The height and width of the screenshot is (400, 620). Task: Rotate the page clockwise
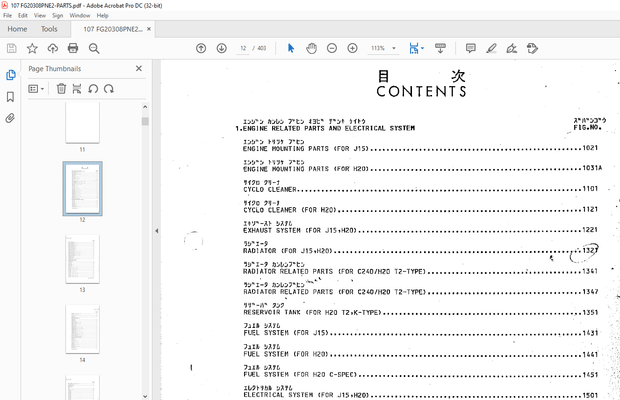[x=109, y=89]
